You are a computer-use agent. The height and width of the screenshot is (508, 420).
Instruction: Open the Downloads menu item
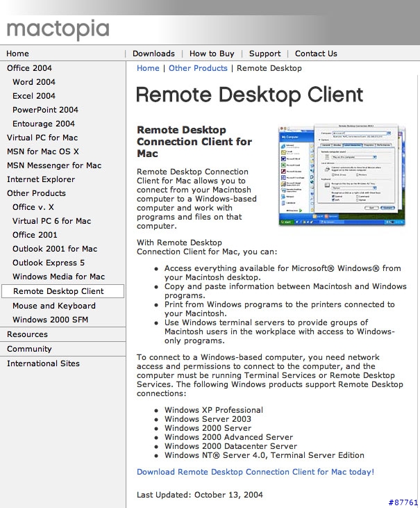point(153,54)
